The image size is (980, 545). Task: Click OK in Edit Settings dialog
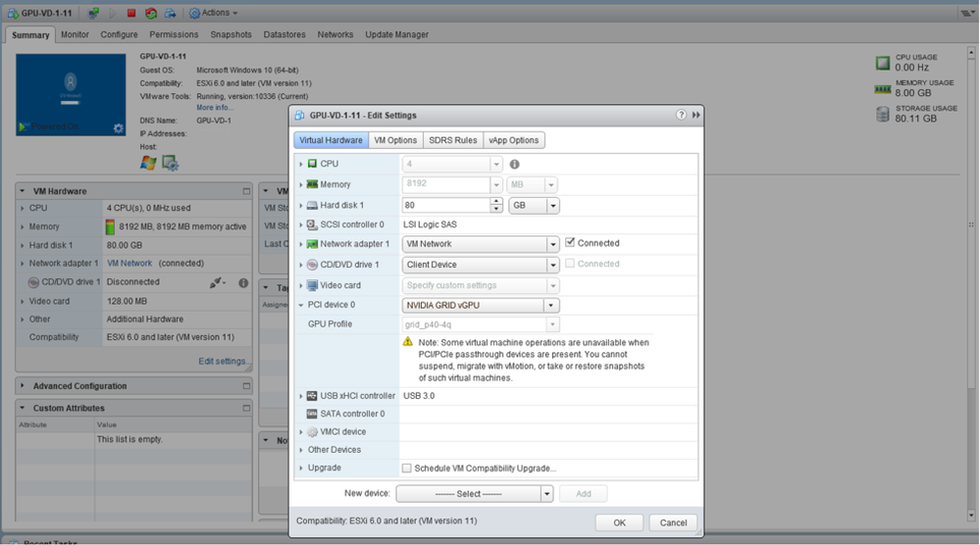click(619, 522)
